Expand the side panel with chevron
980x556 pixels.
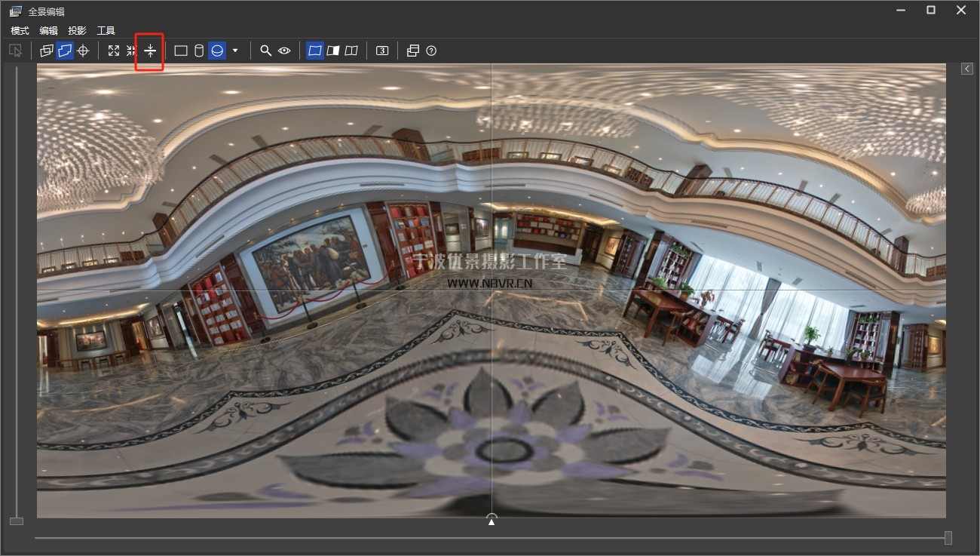966,69
